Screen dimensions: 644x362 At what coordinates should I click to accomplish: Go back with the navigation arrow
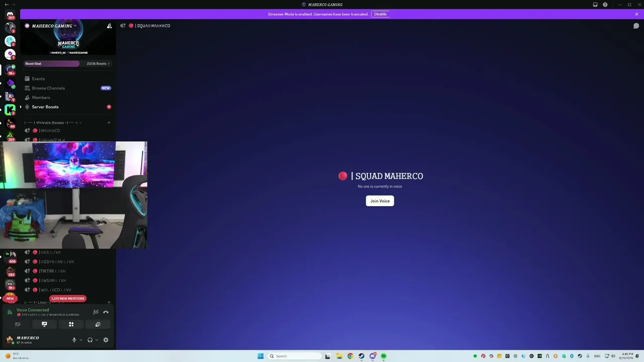6,5
